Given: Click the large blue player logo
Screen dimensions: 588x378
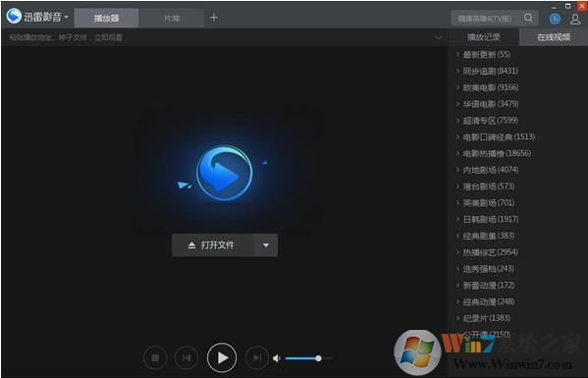Looking at the screenshot, I should pyautogui.click(x=224, y=173).
